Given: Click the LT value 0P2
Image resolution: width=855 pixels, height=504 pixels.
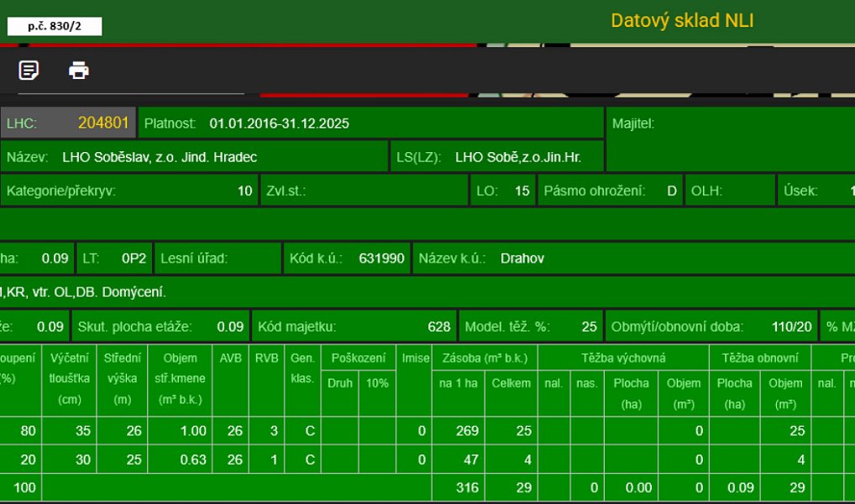Looking at the screenshot, I should click(134, 258).
